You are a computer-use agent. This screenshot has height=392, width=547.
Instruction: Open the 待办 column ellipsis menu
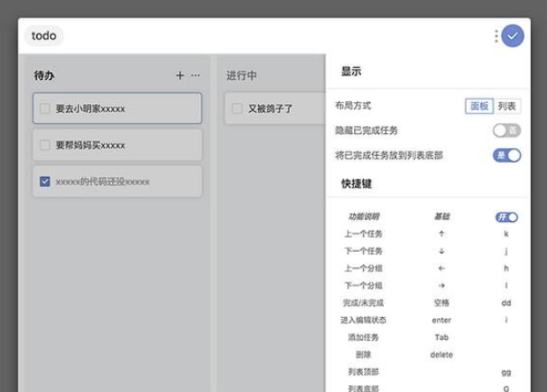(x=196, y=76)
